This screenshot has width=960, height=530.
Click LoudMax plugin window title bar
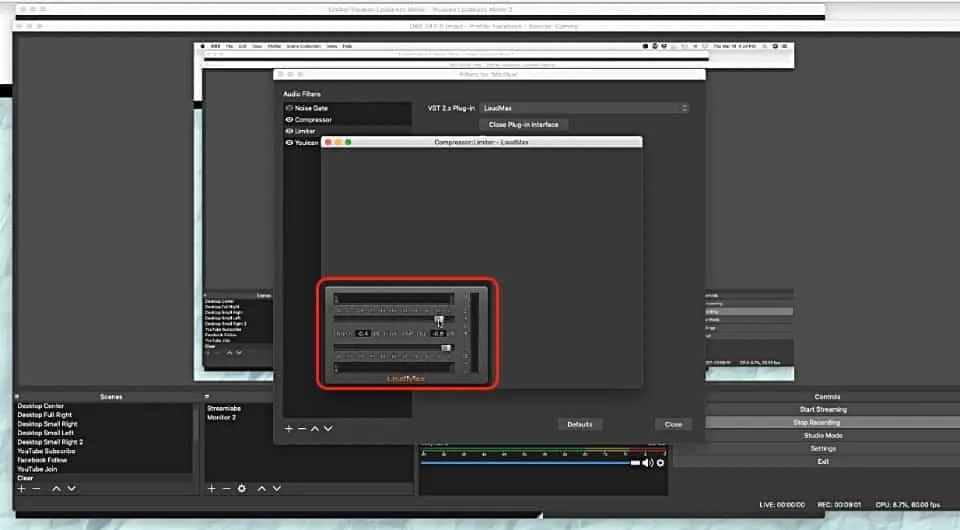click(x=482, y=142)
